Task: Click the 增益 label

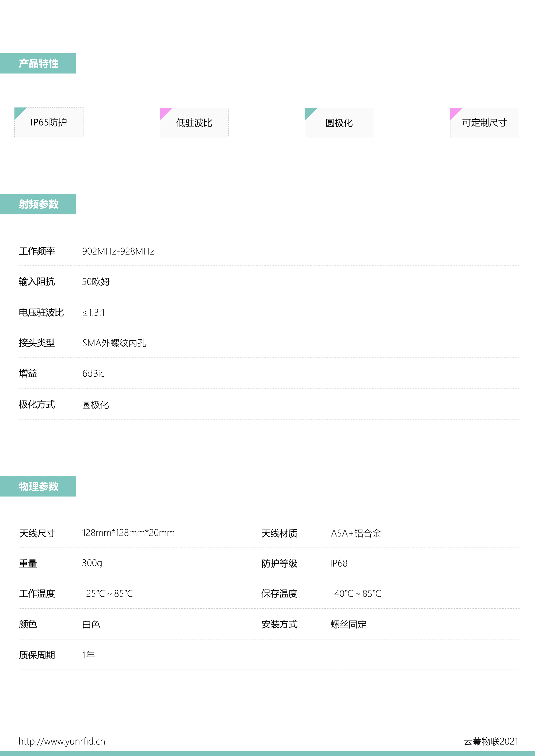Action: [x=28, y=373]
